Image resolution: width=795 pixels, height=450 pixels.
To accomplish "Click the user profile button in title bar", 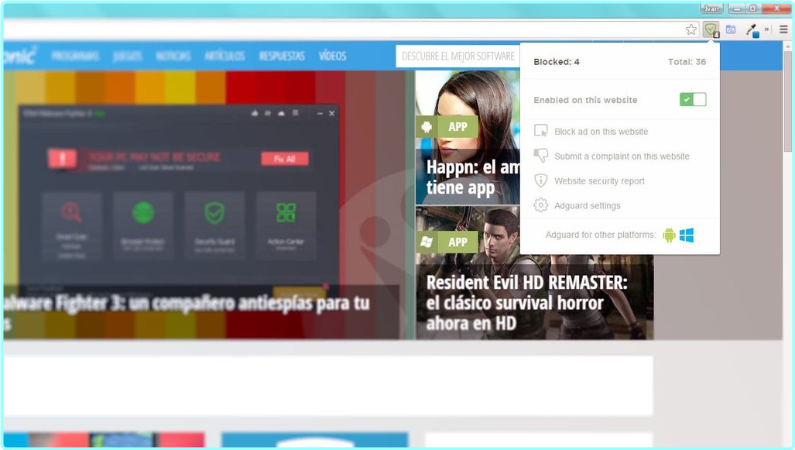I will [712, 9].
